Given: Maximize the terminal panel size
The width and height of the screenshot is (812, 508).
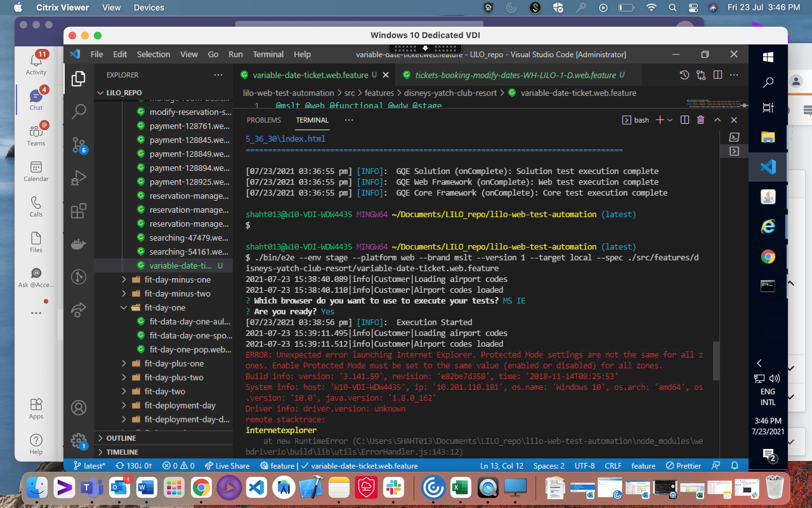Looking at the screenshot, I should 717,120.
